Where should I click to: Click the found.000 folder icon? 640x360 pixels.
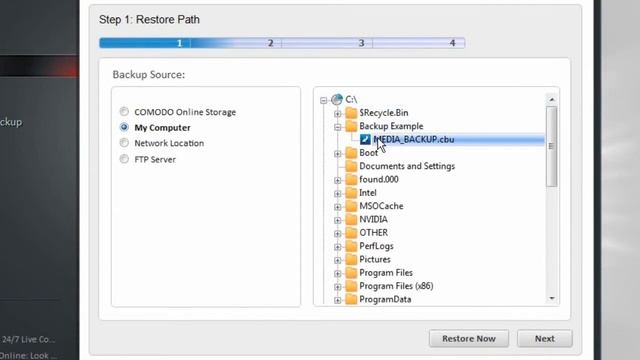(x=351, y=179)
